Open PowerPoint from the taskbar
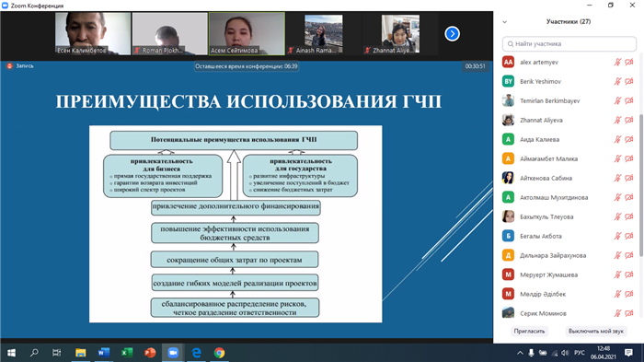The width and height of the screenshot is (644, 362). click(x=150, y=353)
